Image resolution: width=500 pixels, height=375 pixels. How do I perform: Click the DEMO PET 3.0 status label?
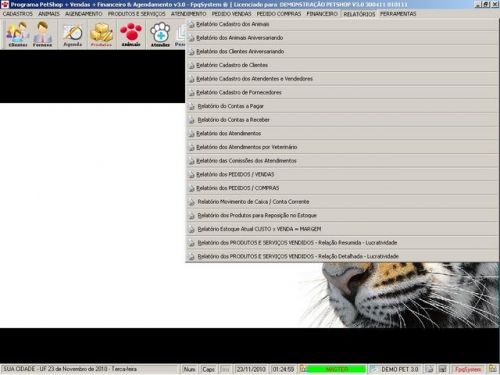[x=400, y=369]
